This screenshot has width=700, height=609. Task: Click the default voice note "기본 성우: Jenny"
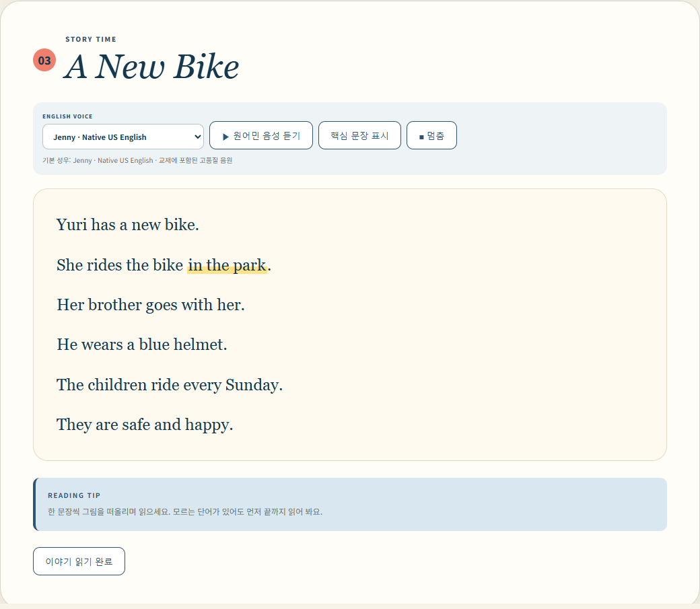click(x=137, y=160)
